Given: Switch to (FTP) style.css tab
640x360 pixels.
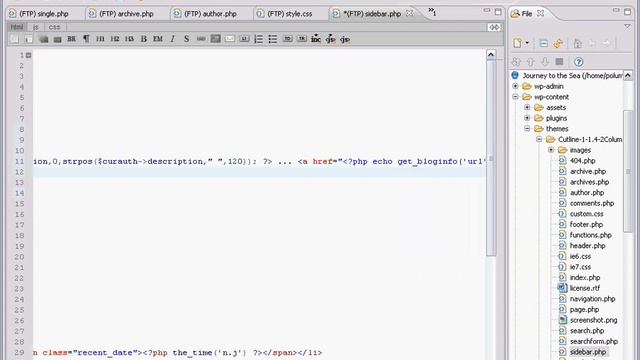Looking at the screenshot, I should [290, 14].
